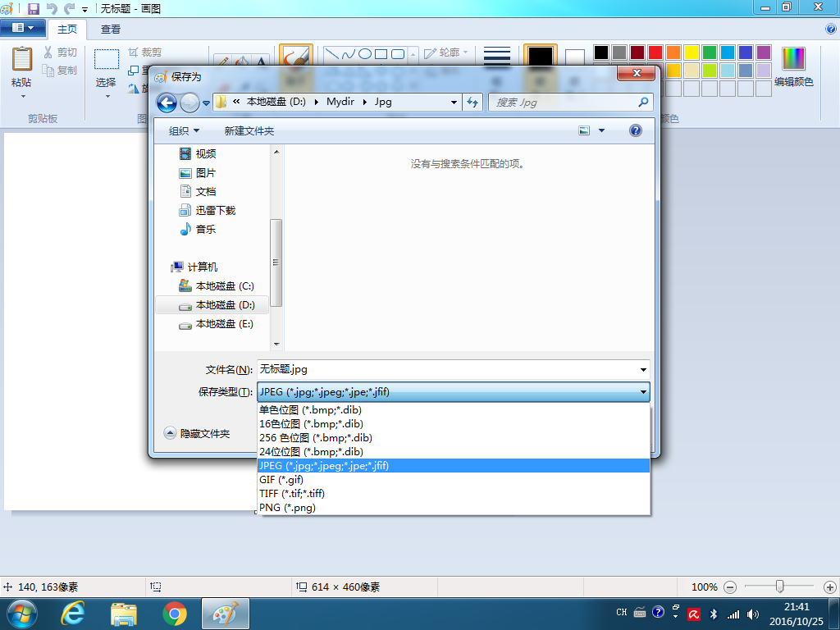Open 视频 library in sidebar
Image resolution: width=840 pixels, height=630 pixels.
pos(197,153)
